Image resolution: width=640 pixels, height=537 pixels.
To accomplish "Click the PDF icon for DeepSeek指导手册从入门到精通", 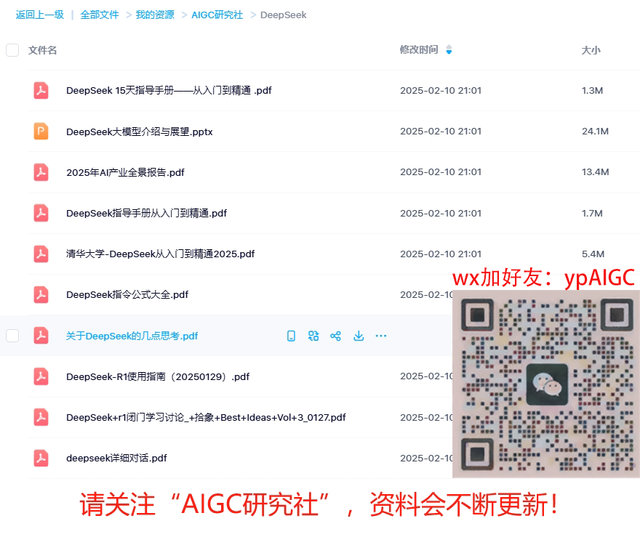I will [x=41, y=213].
